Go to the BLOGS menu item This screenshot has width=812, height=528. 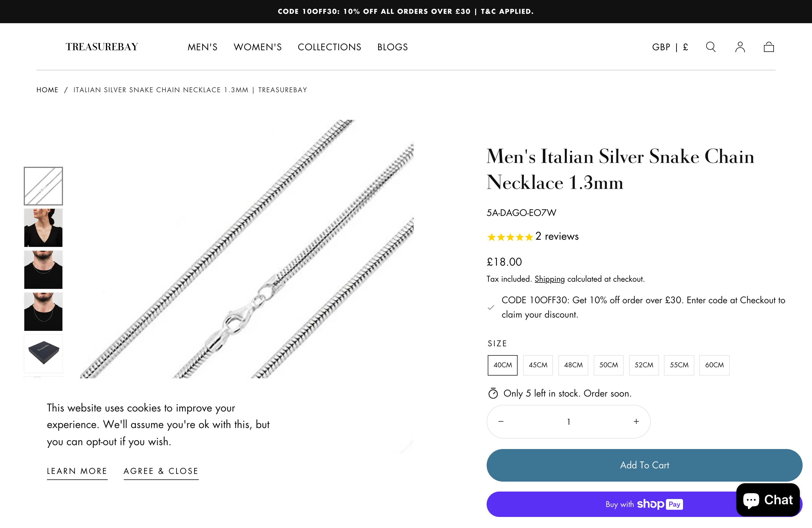[392, 47]
